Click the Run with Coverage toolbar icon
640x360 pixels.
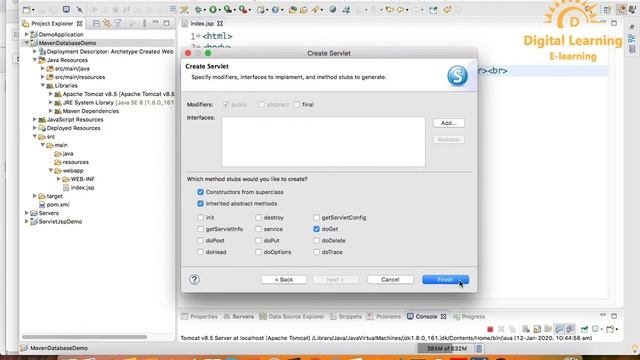[228, 9]
